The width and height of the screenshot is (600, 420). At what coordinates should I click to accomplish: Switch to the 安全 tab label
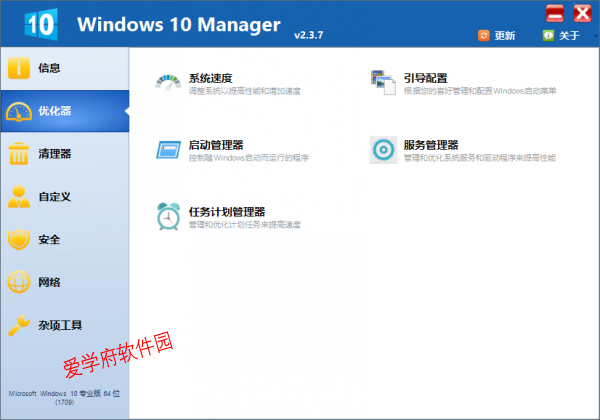point(49,239)
